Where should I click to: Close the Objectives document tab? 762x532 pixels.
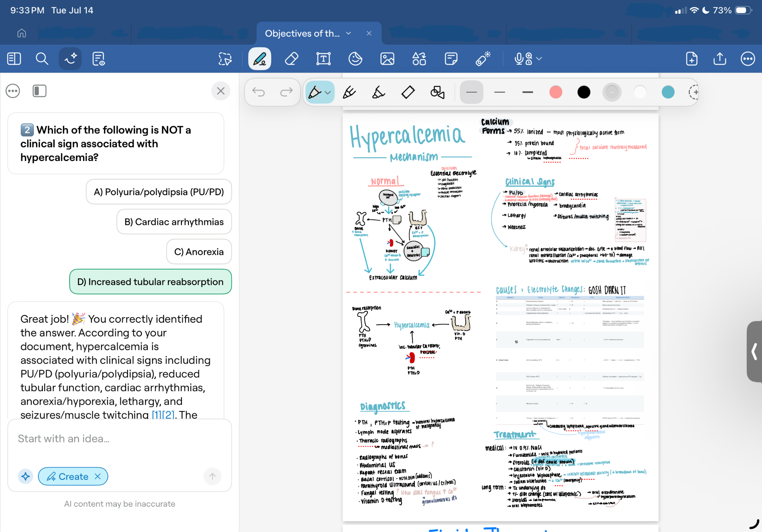(x=369, y=33)
